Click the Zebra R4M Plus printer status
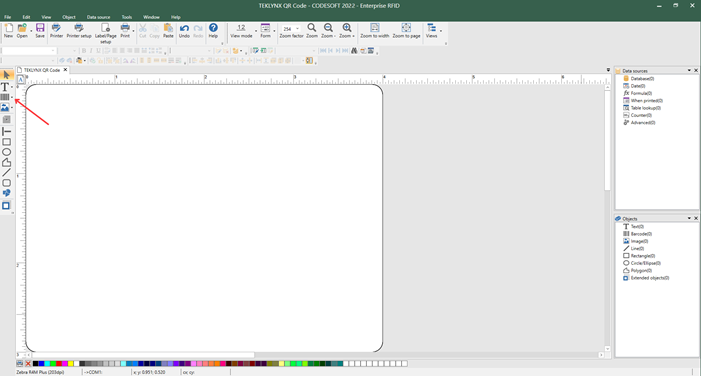Viewport: 701px width, 376px height. 40,372
